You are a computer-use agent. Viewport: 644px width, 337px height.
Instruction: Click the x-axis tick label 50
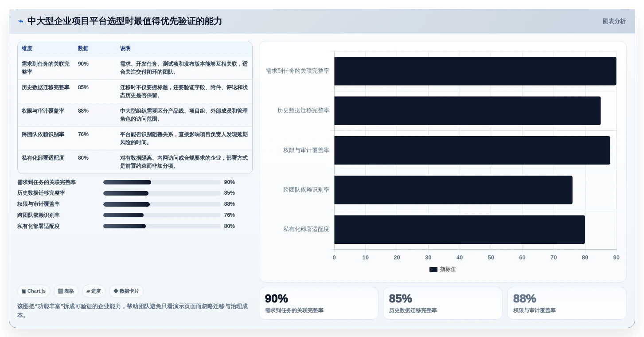point(491,258)
